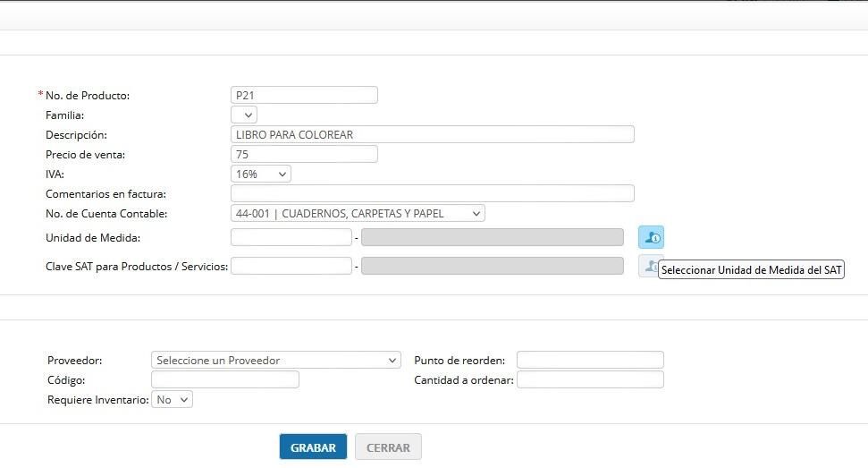Click the grey Unidad de Medida description box
This screenshot has width=868, height=468.
pos(493,237)
